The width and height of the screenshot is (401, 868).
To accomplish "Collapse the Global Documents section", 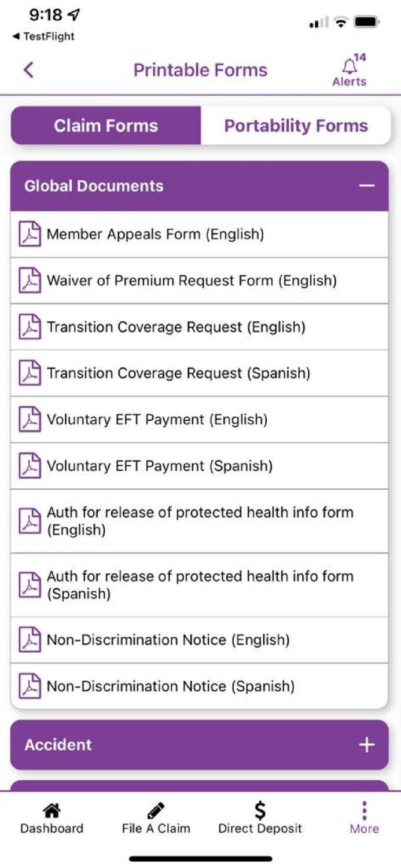I will click(x=366, y=186).
